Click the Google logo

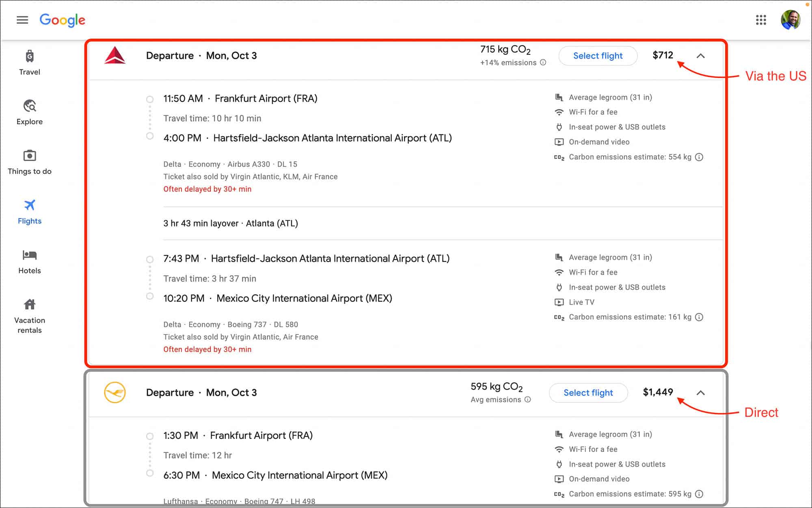tap(63, 20)
